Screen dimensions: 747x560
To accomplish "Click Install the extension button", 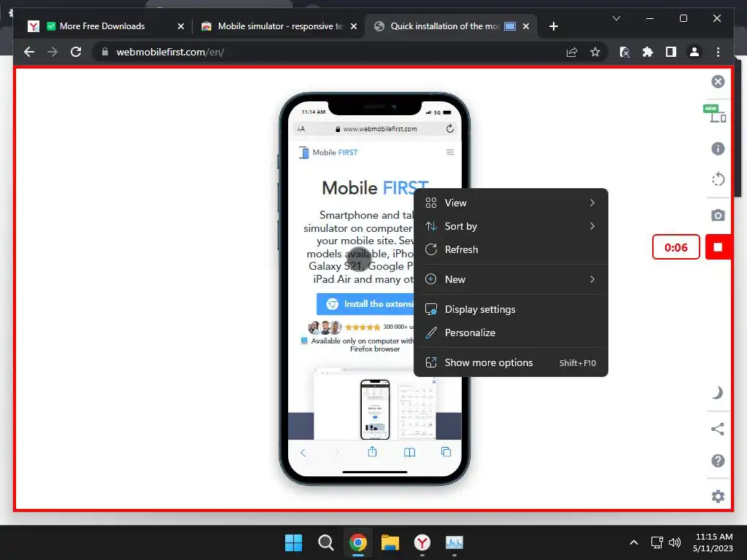I will pyautogui.click(x=365, y=304).
